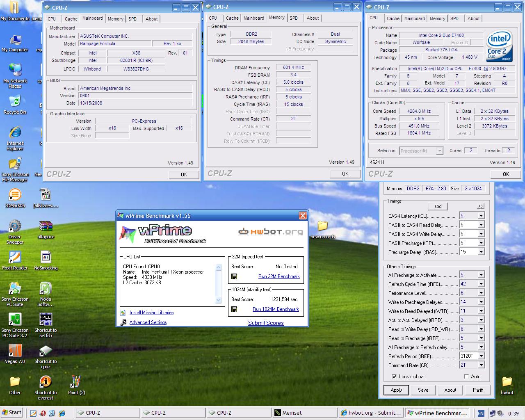
Task: Open the hwbot desktop folder
Action: pos(507,385)
